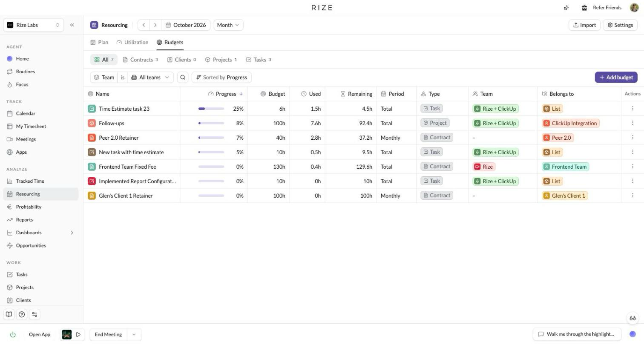Click the Walk me through the highlights prompt
Image resolution: width=644 pixels, height=345 pixels.
[577, 334]
